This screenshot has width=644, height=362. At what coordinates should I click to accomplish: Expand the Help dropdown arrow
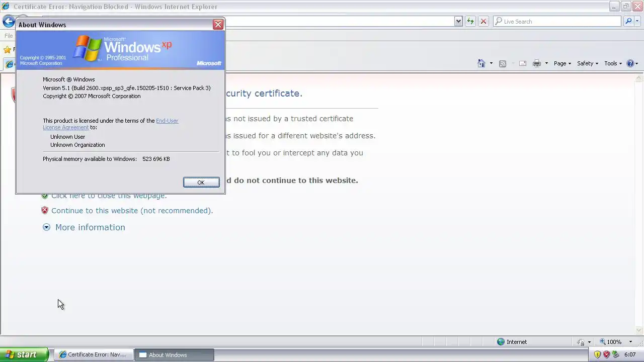pyautogui.click(x=637, y=63)
